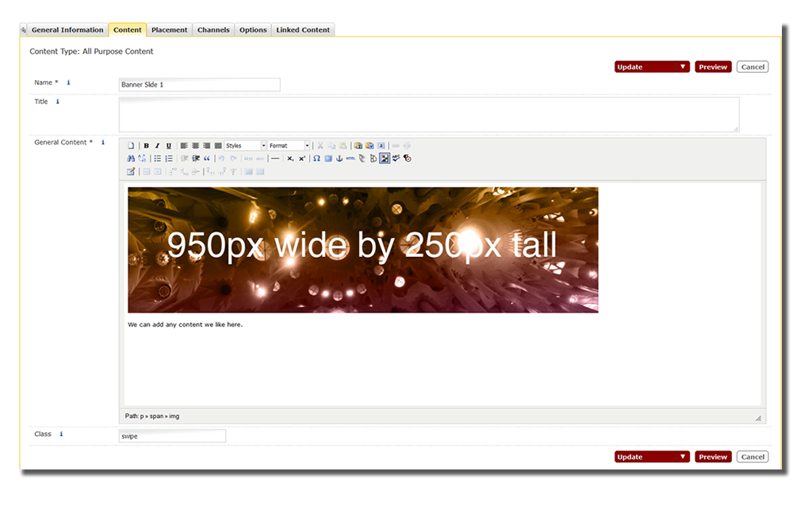The image size is (812, 521).
Task: Click the insert image icon
Action: tap(385, 159)
